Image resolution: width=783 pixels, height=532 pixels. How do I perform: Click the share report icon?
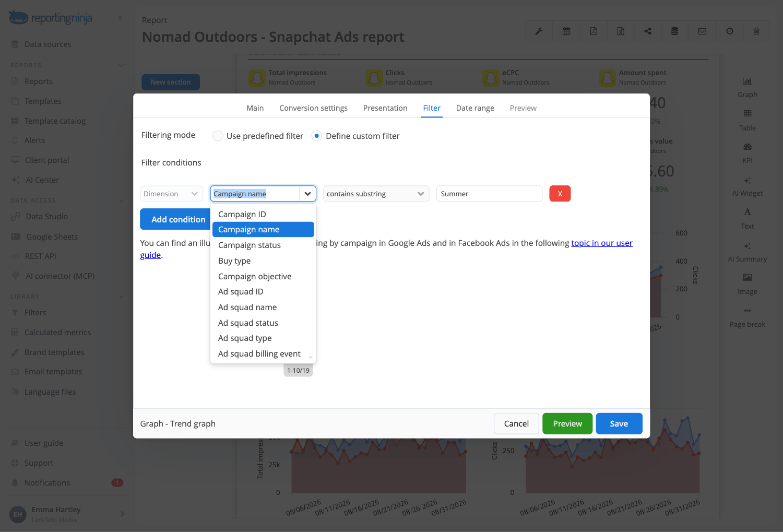coord(648,31)
